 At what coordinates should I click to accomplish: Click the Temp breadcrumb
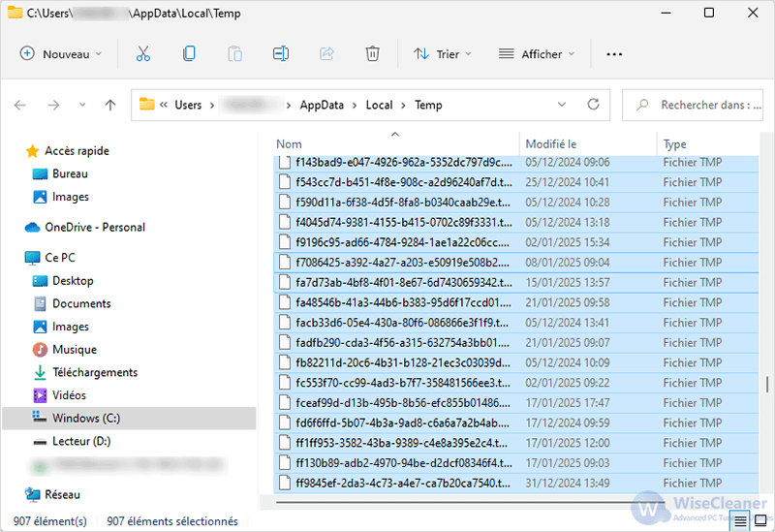(x=428, y=105)
